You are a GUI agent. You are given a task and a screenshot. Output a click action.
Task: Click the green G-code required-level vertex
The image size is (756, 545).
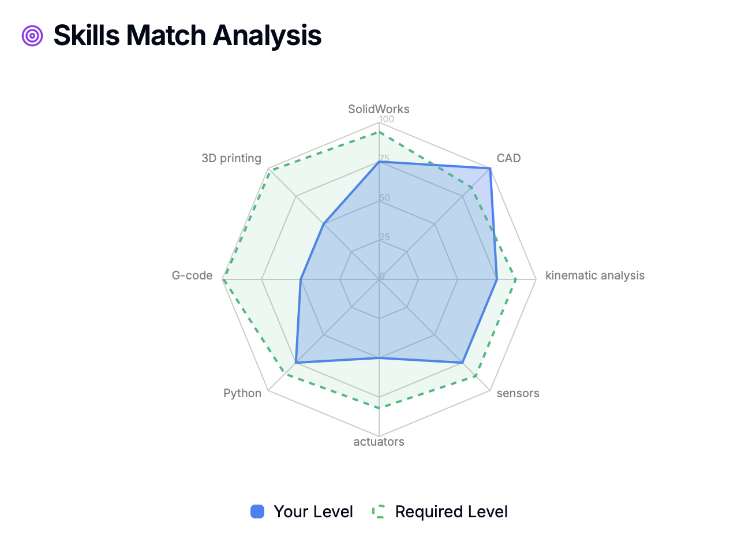click(x=223, y=279)
